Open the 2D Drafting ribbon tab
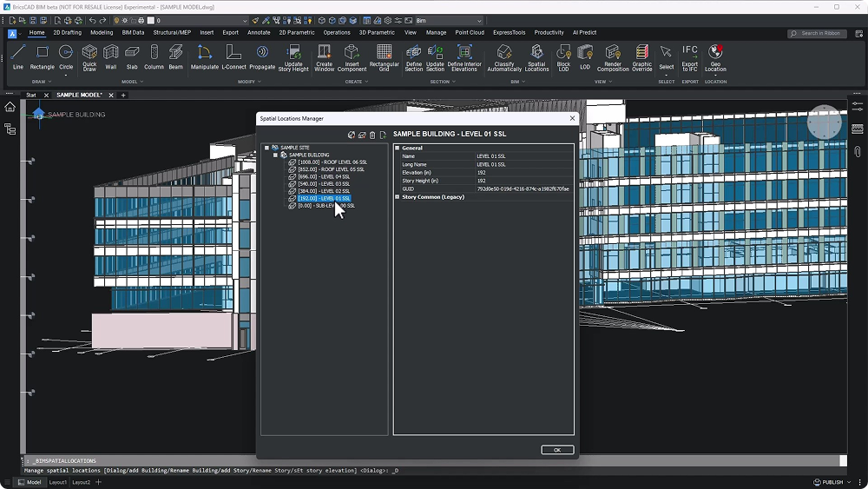This screenshot has height=489, width=868. point(67,33)
